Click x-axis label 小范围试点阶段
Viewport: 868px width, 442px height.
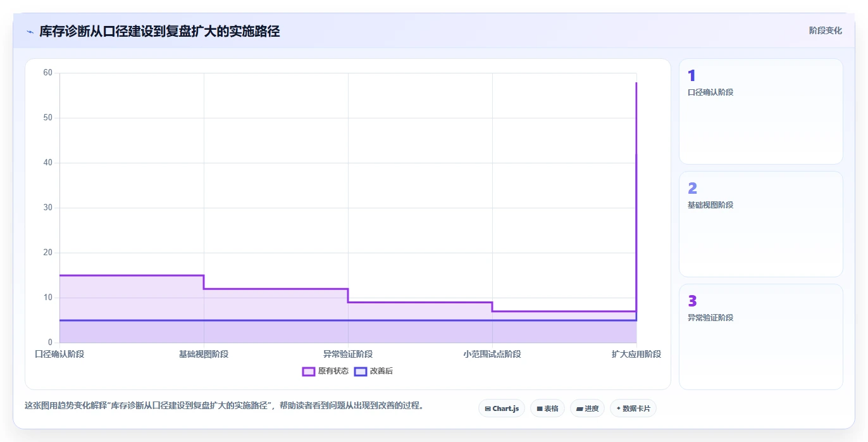coord(492,354)
